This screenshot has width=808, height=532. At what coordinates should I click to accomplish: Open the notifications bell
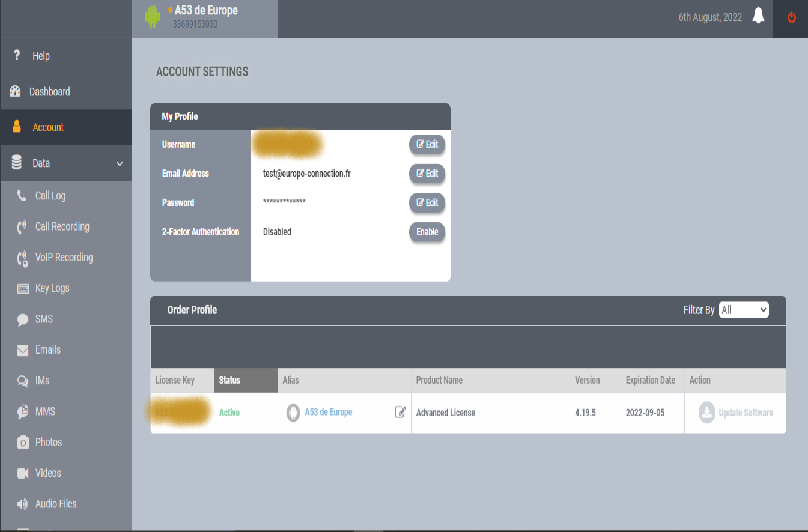pos(759,16)
